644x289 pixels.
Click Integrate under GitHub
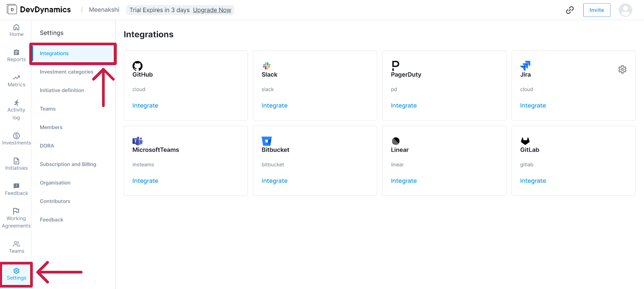145,106
